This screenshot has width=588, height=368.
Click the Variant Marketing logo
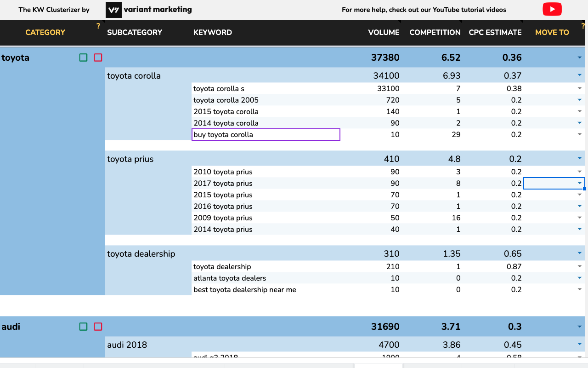point(149,10)
